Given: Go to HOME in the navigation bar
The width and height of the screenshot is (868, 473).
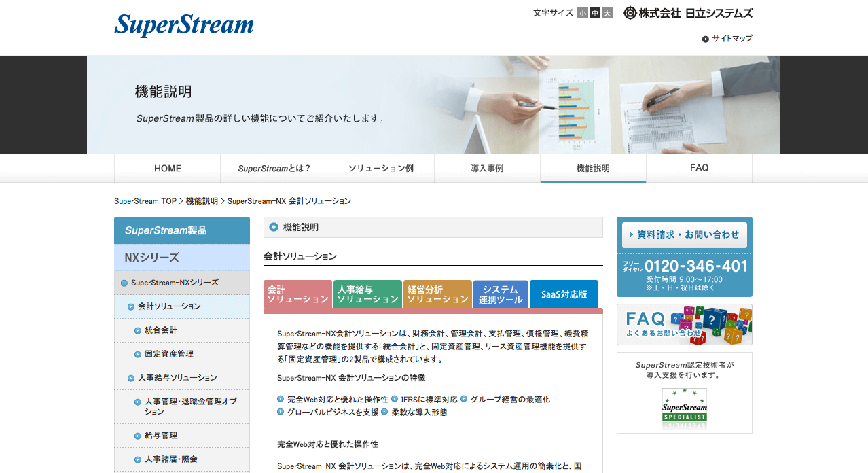Looking at the screenshot, I should coord(168,169).
